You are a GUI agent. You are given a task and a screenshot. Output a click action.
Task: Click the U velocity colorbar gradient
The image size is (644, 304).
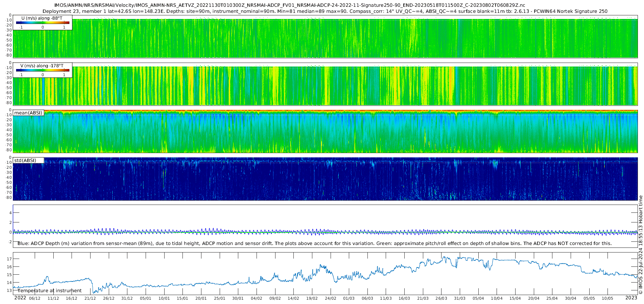click(x=42, y=23)
